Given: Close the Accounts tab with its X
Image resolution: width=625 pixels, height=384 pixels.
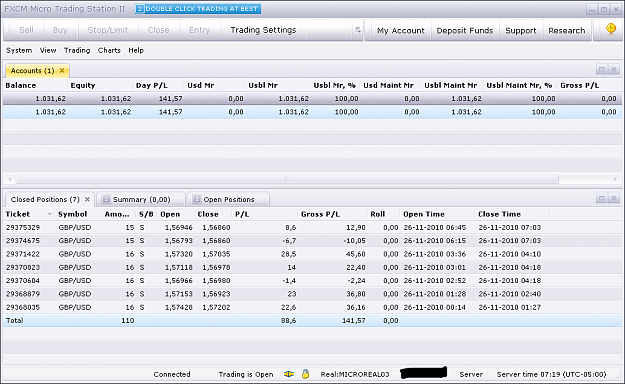Looking at the screenshot, I should (x=62, y=71).
